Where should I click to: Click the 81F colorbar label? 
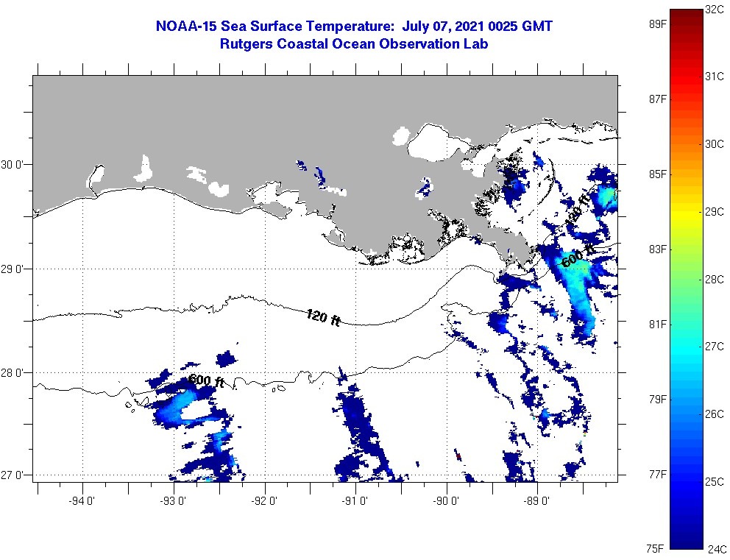coord(658,324)
